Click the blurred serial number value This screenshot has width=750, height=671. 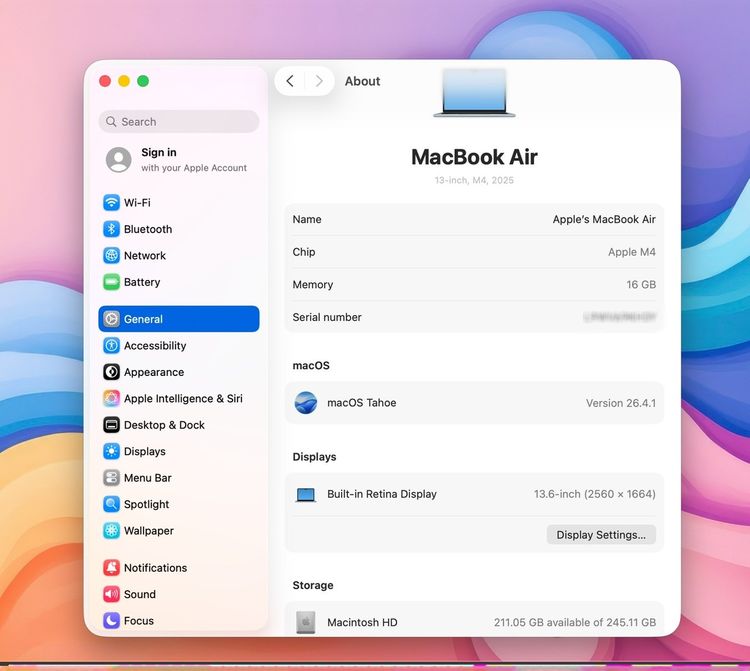(620, 317)
